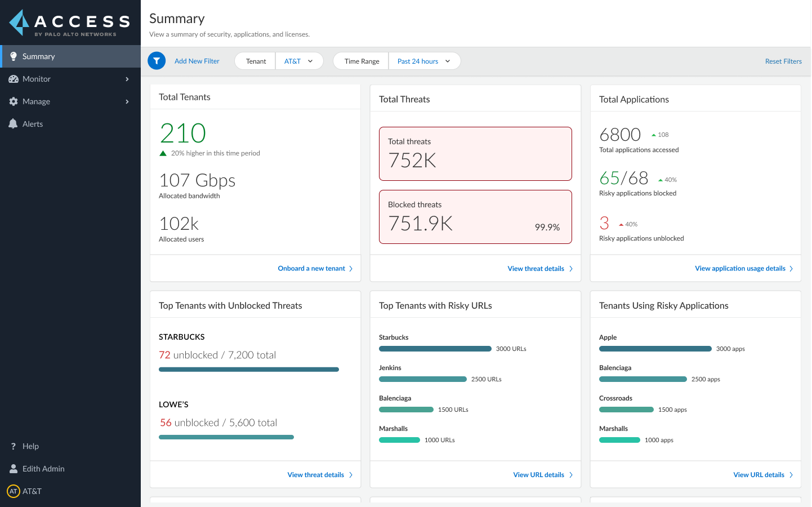
Task: Click the arrow icon beside Onboard a new tenant
Action: (x=351, y=269)
